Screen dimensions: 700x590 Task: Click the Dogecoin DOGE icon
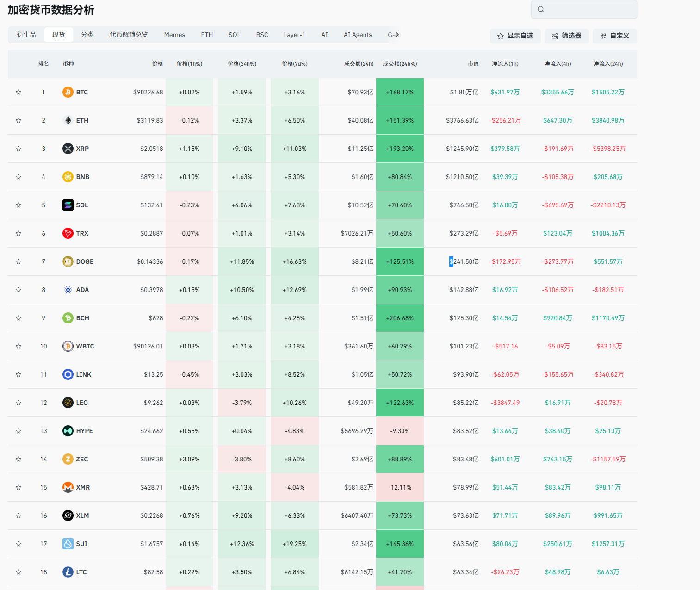[x=68, y=261]
